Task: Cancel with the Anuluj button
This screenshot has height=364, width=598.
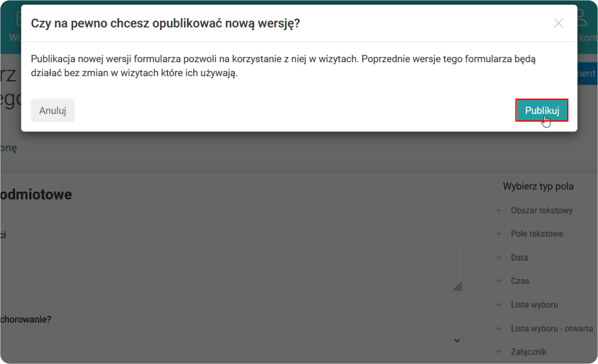Action: point(53,110)
